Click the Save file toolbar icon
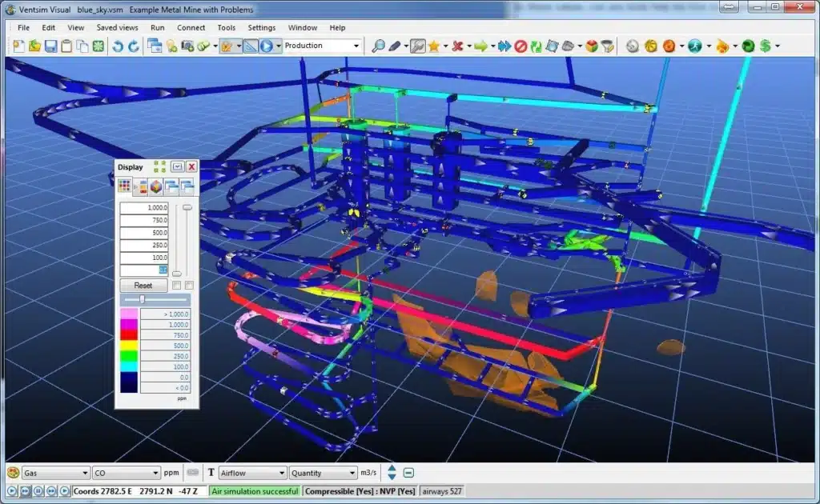This screenshot has width=820, height=504. (50, 46)
